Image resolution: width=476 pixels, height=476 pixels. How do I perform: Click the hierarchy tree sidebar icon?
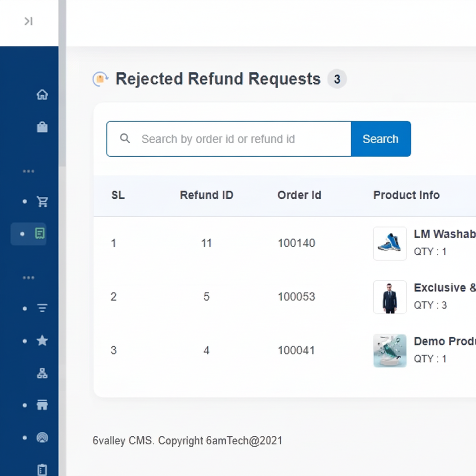(42, 373)
